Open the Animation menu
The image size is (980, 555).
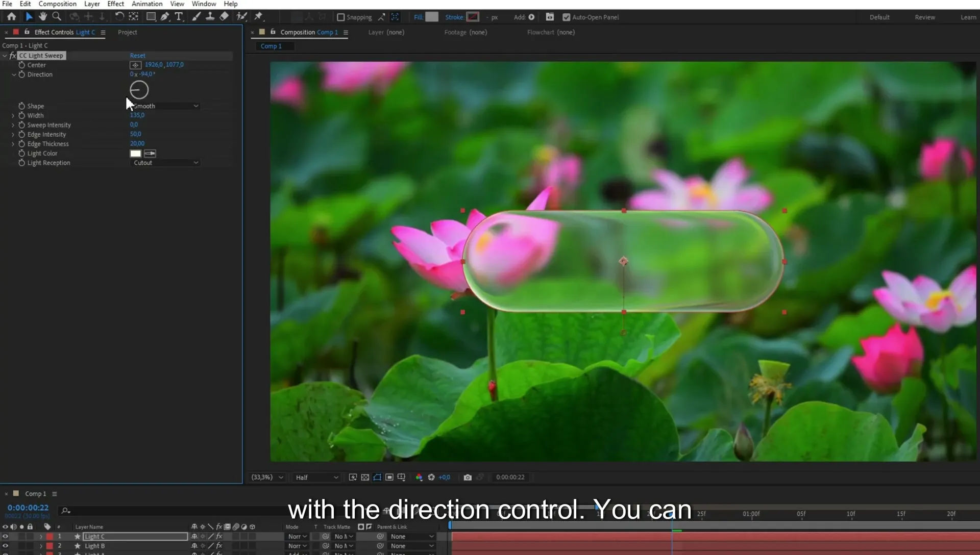point(147,4)
